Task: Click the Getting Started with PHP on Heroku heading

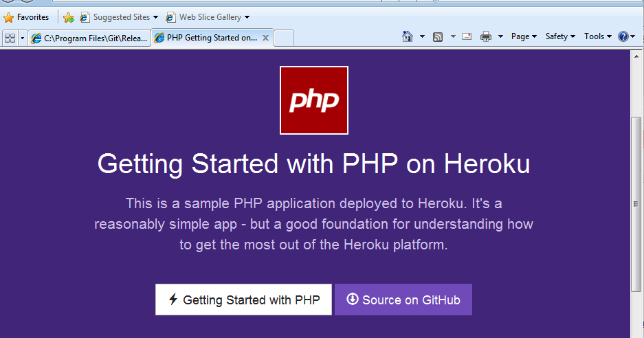Action: tap(314, 164)
